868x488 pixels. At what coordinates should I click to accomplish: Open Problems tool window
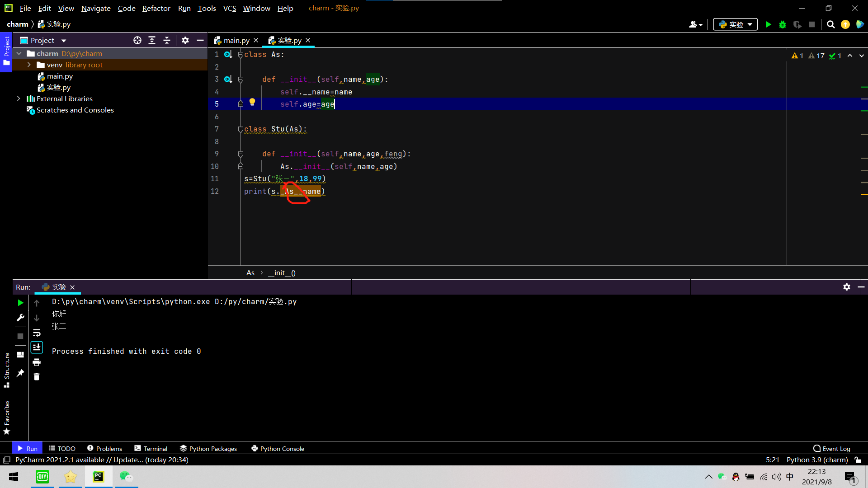click(x=104, y=448)
